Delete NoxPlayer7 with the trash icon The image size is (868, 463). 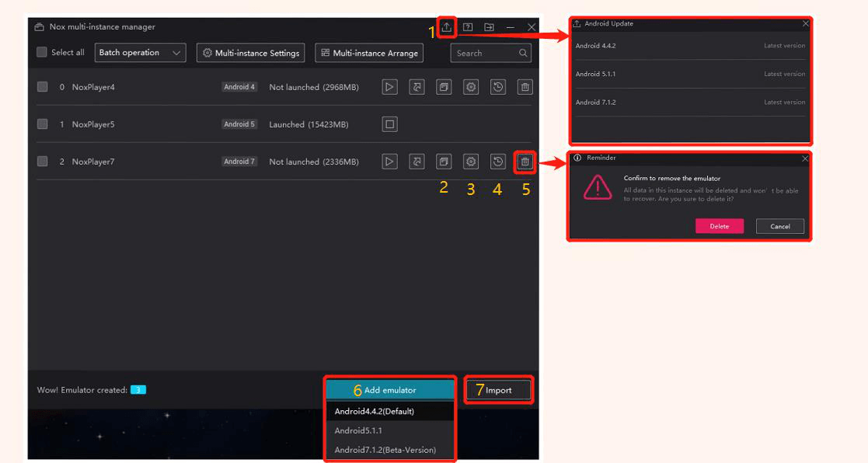click(525, 162)
